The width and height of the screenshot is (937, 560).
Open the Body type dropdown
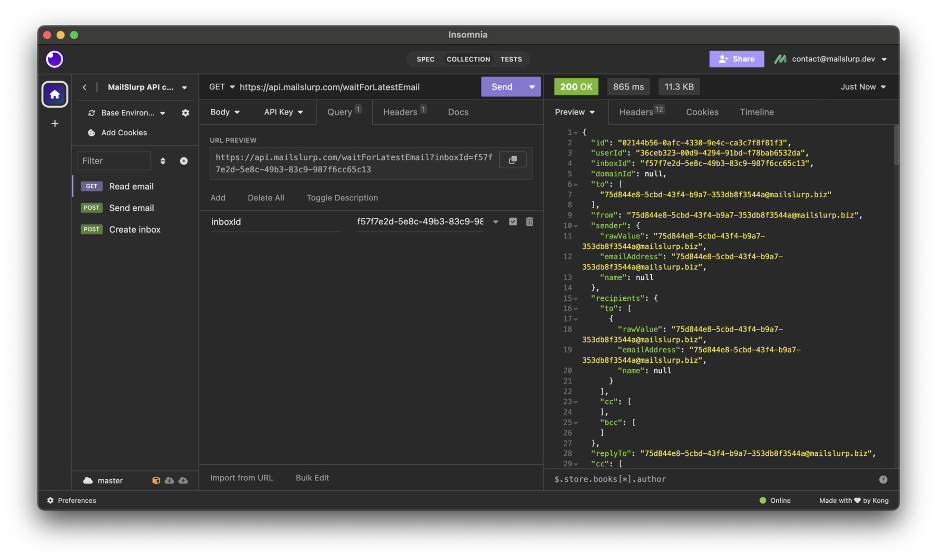point(225,112)
